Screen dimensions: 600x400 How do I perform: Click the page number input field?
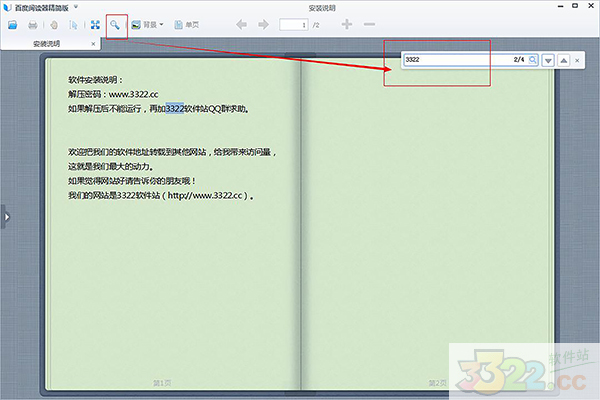tap(293, 25)
